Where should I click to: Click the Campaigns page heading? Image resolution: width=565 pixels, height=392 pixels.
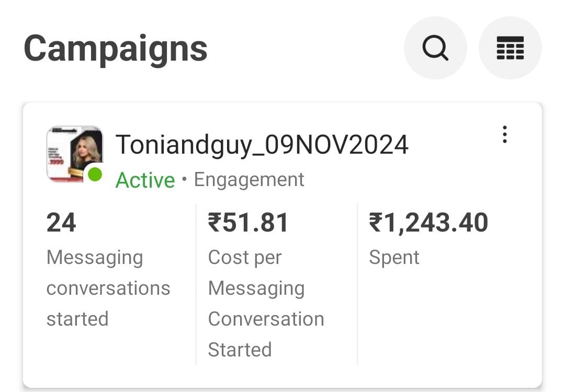pos(116,49)
